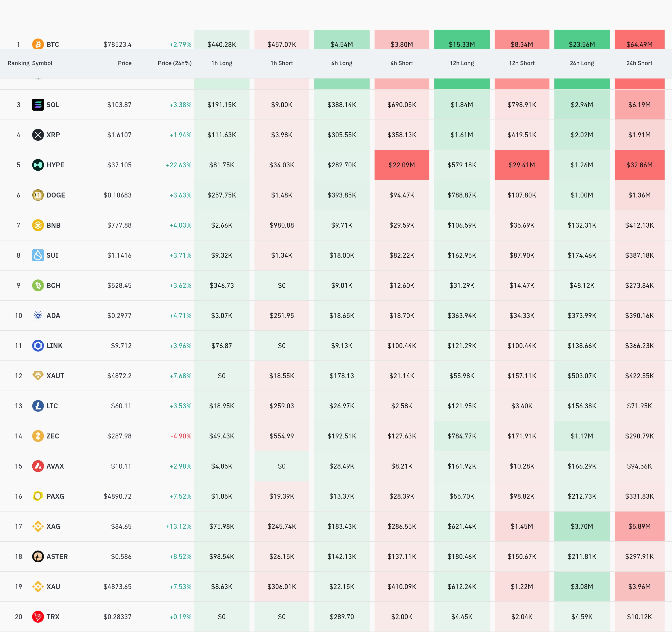Click the BNB coin icon
The image size is (672, 632).
click(38, 225)
